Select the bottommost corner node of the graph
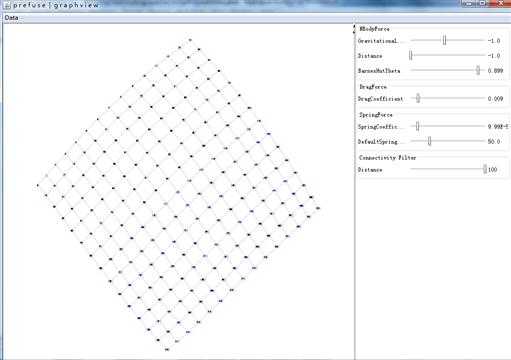511x360 pixels. point(167,349)
